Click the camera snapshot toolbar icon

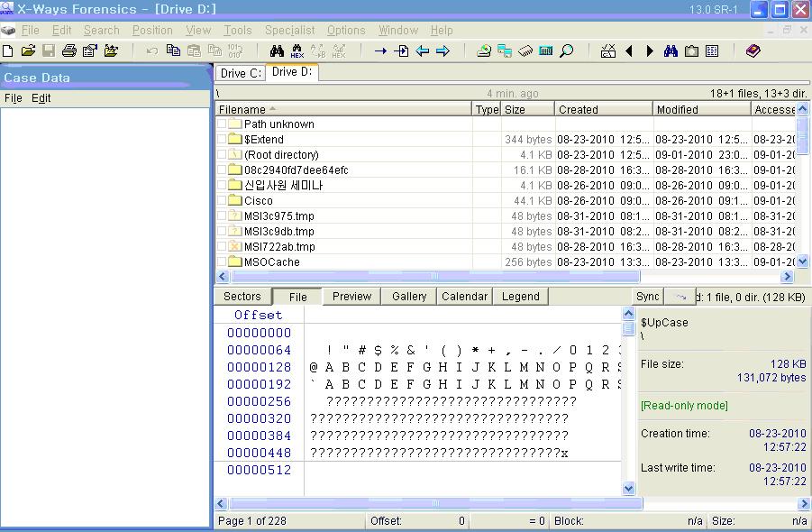[691, 50]
